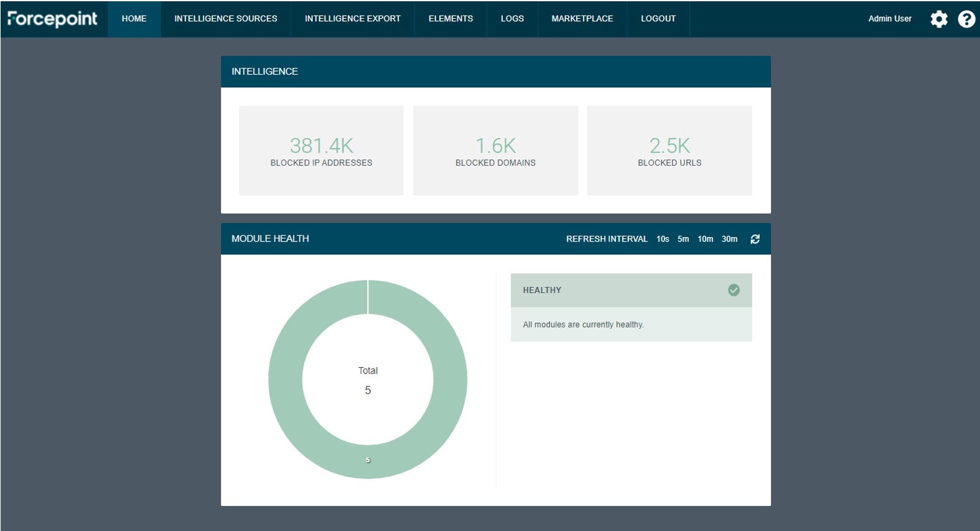Open the Marketplace page

pos(582,19)
